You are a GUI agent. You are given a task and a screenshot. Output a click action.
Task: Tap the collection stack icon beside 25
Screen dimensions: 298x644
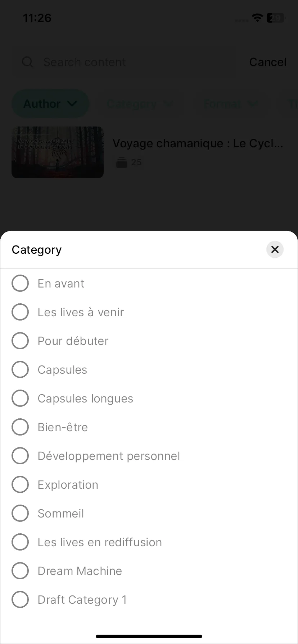[x=122, y=162]
